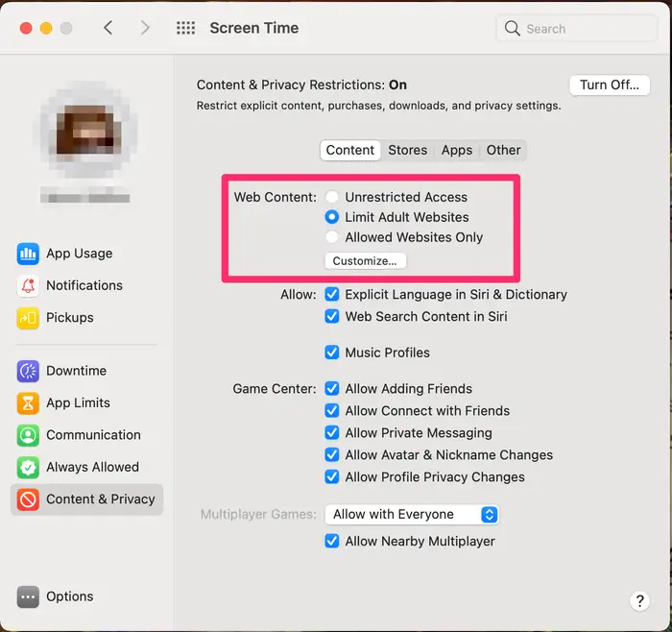Open the green Communication icon
This screenshot has height=632, width=672.
coord(28,435)
